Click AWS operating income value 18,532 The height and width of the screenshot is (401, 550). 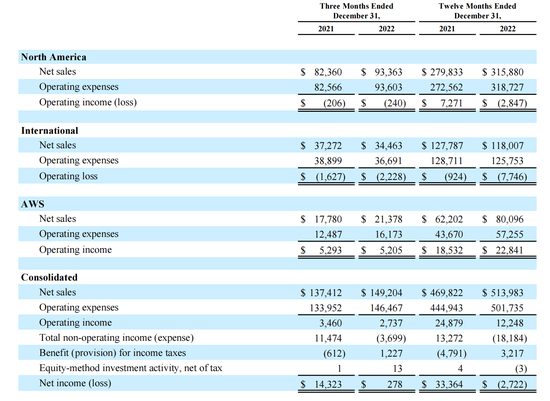pos(449,250)
